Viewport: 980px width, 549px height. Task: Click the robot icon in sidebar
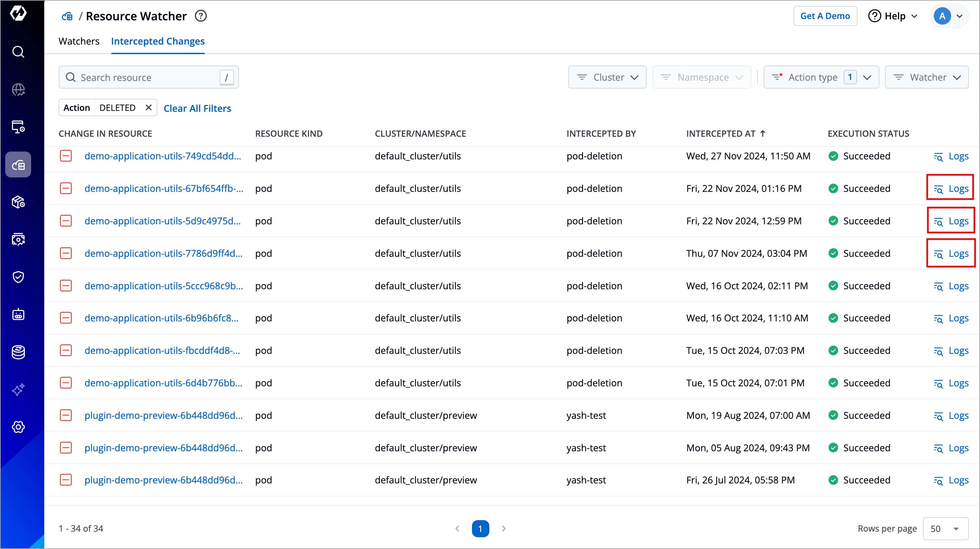[x=18, y=315]
